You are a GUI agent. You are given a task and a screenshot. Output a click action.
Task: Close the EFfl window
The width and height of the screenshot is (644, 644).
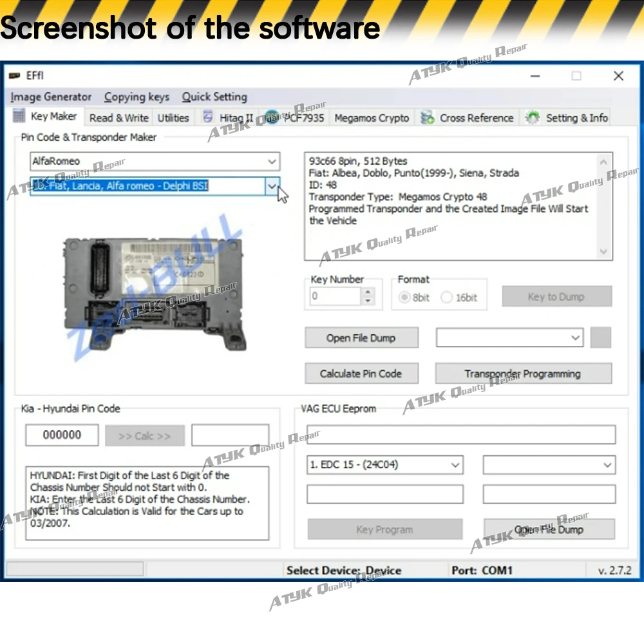point(618,76)
